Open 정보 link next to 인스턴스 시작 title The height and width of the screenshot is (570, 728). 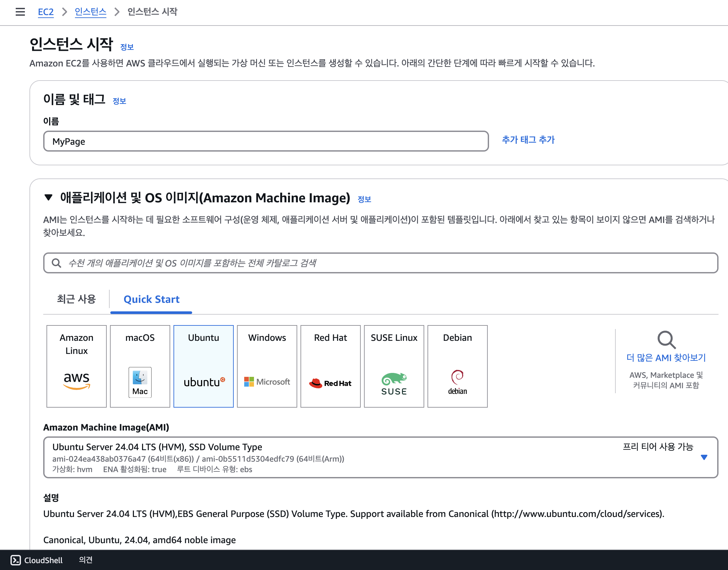(x=127, y=47)
